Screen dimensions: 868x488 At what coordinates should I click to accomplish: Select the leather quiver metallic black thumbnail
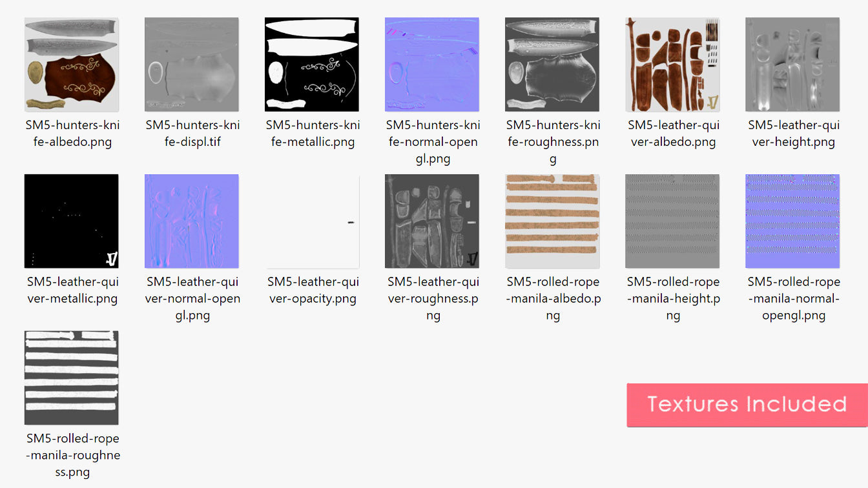point(72,221)
